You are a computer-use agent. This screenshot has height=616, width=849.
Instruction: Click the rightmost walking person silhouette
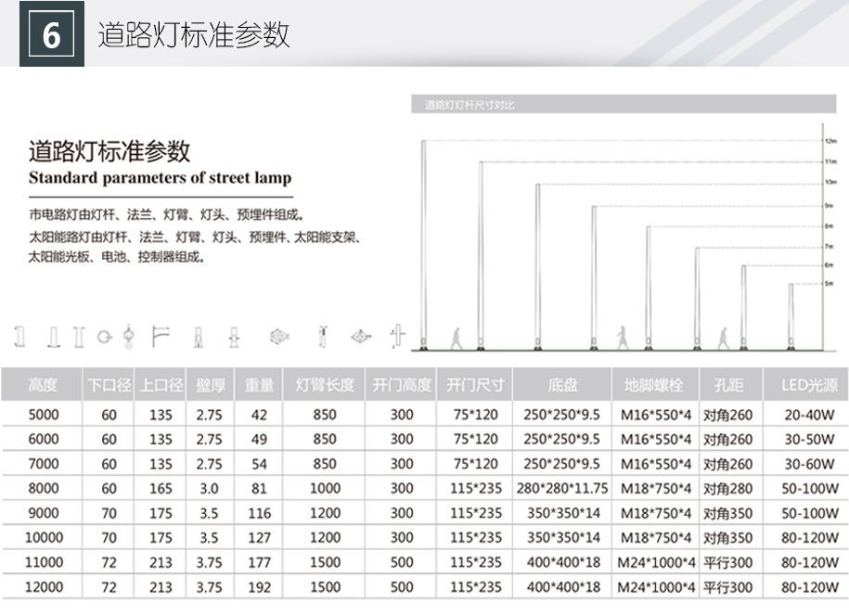722,338
